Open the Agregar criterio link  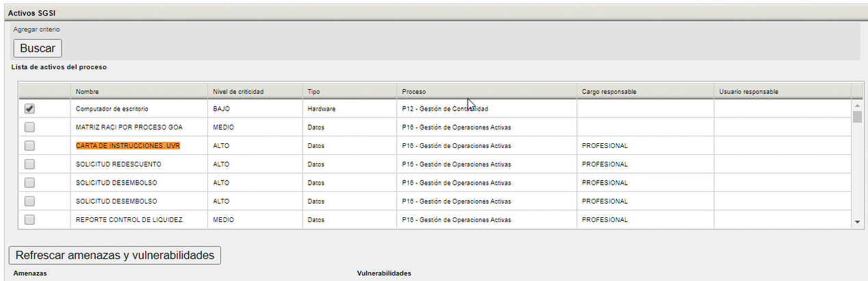37,29
